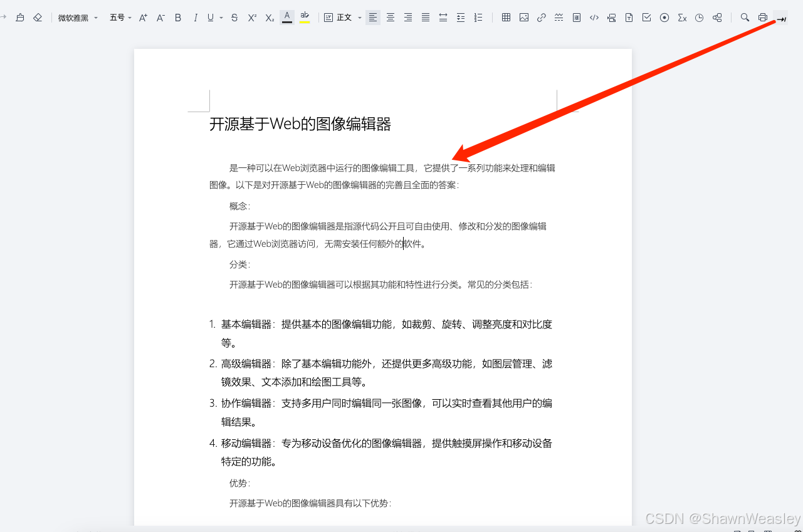This screenshot has height=532, width=803.
Task: Click the sentence ending 常见的分类包括:
Action: [x=381, y=284]
